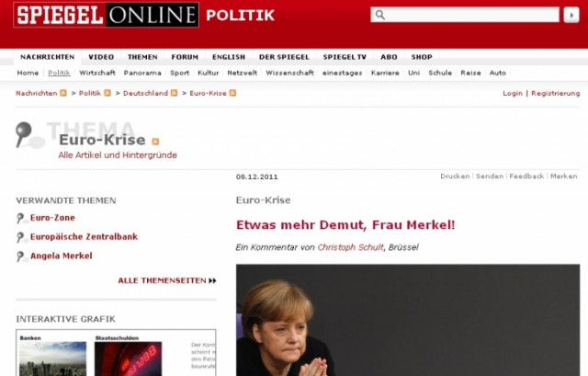The image size is (588, 376).
Task: Open the Europäische Zentralbank topic link
Action: [84, 237]
